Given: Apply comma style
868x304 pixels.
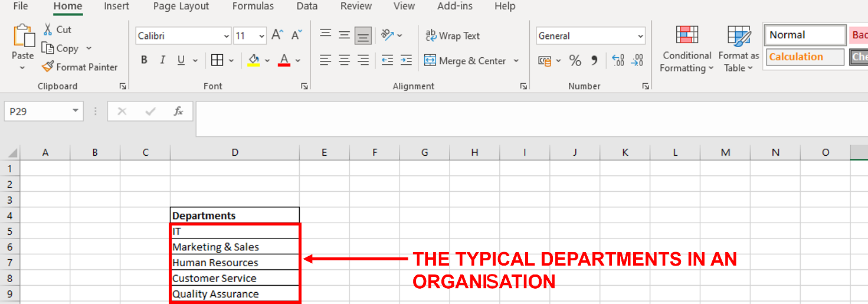Looking at the screenshot, I should [594, 60].
